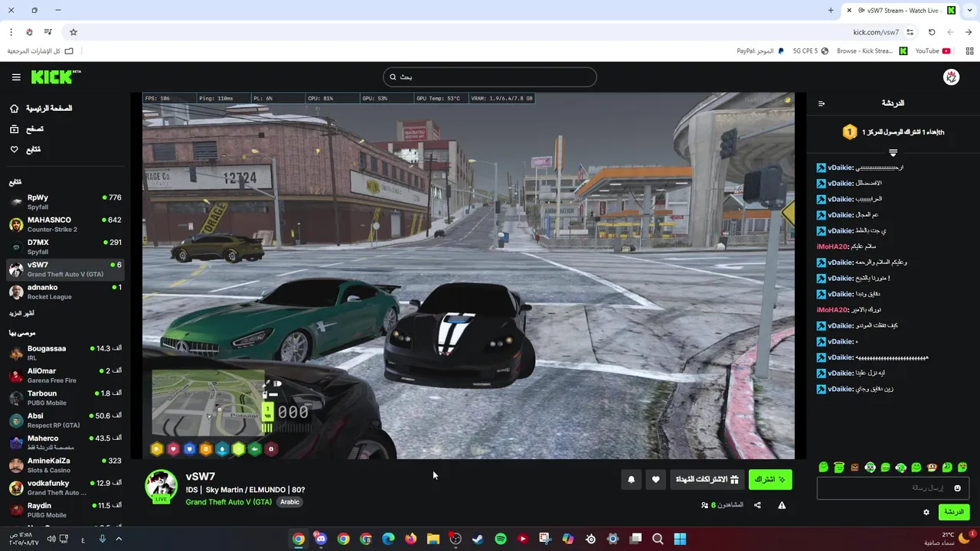The height and width of the screenshot is (551, 980).
Task: Click the message input field إرسال رسالة
Action: [x=893, y=488]
